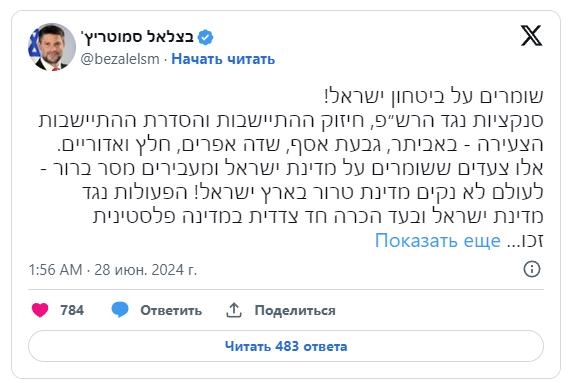Click the tweet line starting with סנקציות נגד

tap(291, 120)
